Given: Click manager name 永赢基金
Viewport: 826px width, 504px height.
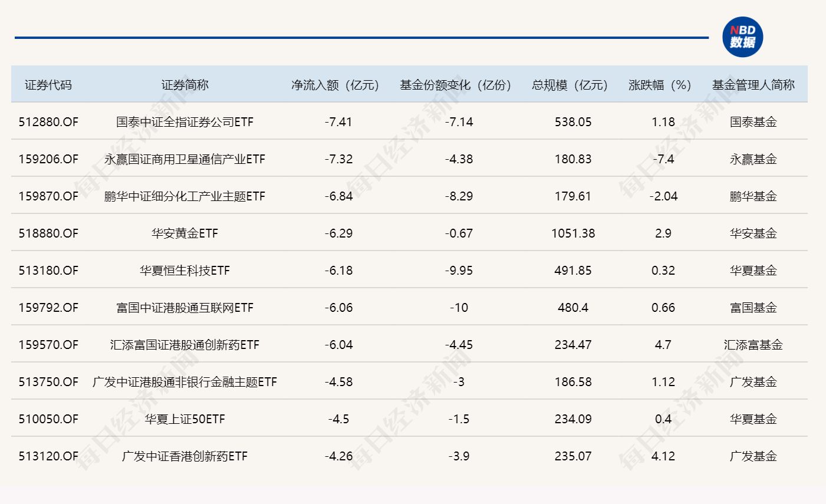Looking at the screenshot, I should pyautogui.click(x=753, y=159).
